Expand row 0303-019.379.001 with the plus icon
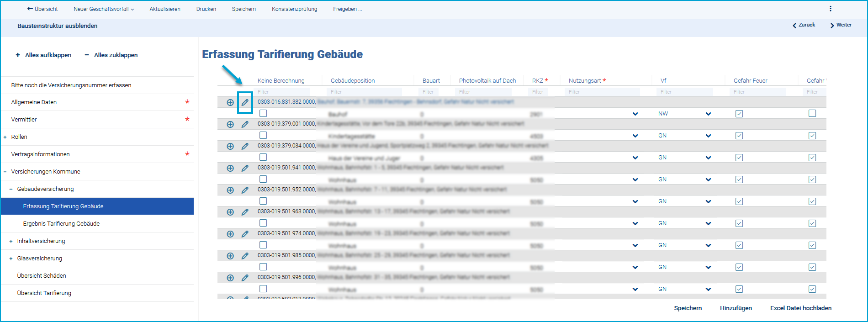 (230, 124)
